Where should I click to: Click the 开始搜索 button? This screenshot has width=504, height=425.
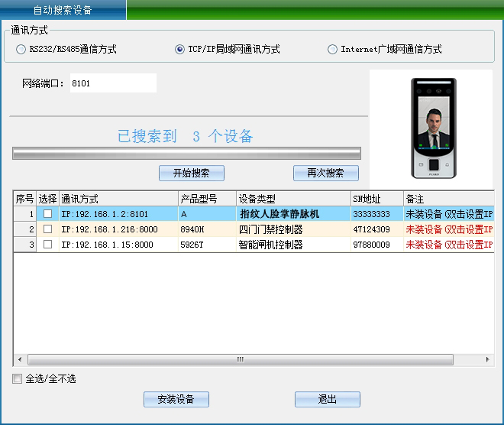tap(191, 173)
